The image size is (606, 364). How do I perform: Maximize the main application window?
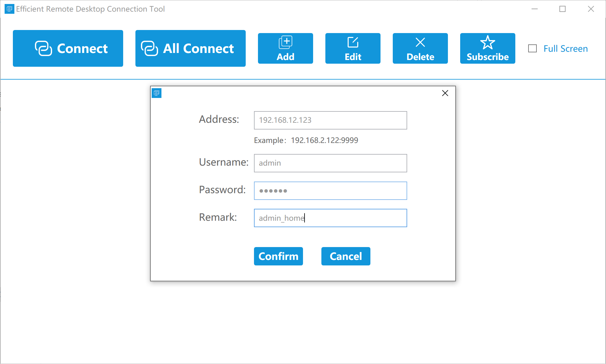coord(562,9)
